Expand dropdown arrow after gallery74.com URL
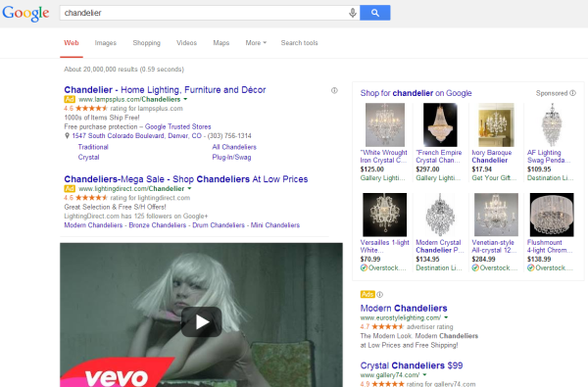Image resolution: width=588 pixels, height=387 pixels. click(x=424, y=375)
